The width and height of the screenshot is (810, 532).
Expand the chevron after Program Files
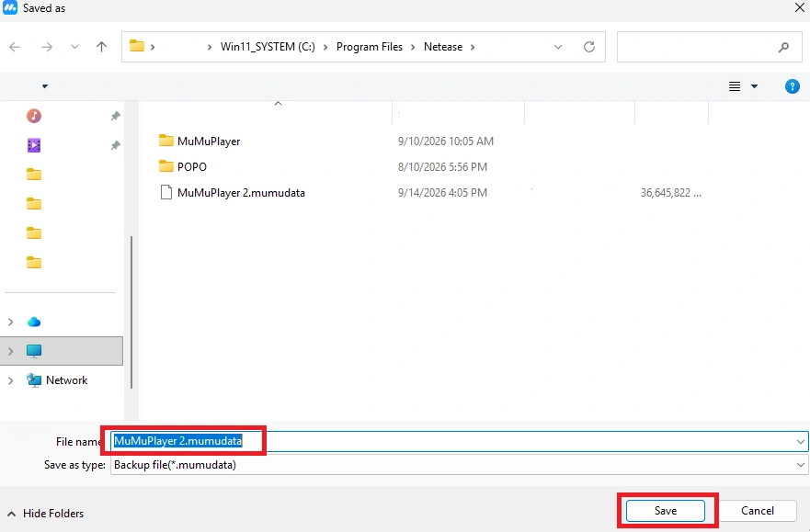(x=413, y=47)
